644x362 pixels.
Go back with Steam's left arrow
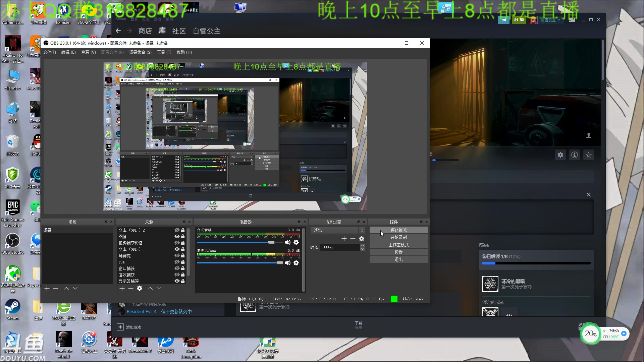point(118,31)
